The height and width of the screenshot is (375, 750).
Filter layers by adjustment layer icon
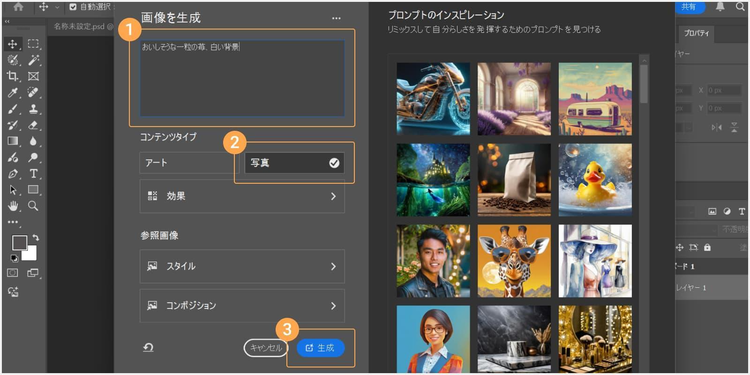[727, 211]
